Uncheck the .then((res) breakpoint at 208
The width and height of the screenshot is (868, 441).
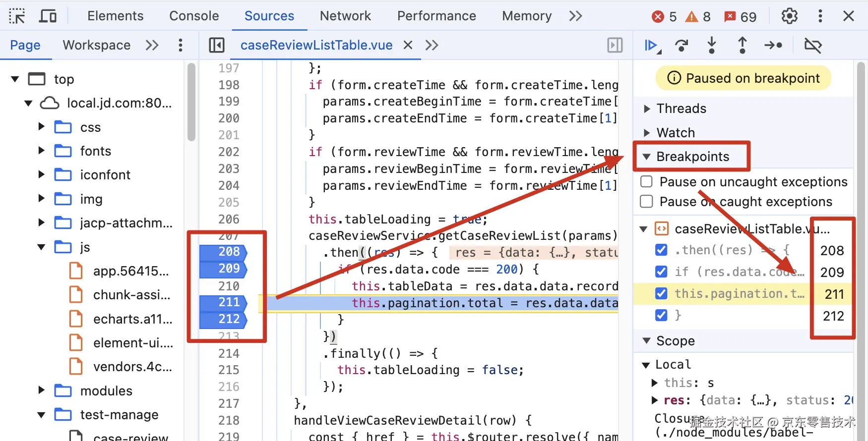point(661,250)
